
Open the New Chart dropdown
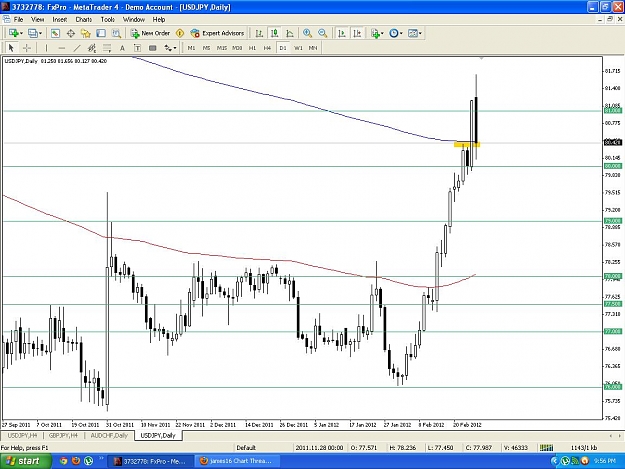pyautogui.click(x=16, y=33)
